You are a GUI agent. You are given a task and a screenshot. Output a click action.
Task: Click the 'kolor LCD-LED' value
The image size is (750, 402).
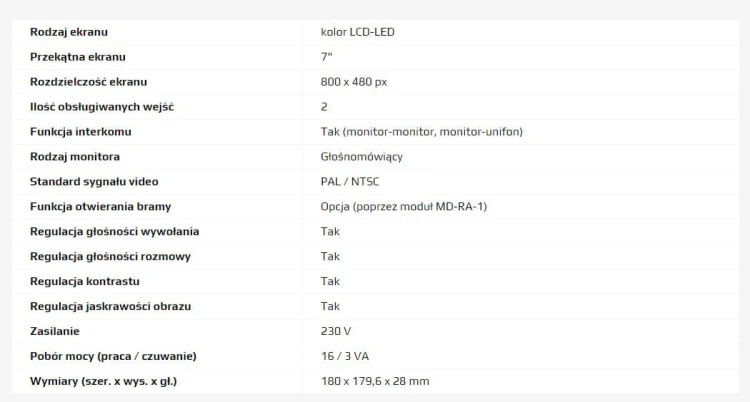[357, 32]
